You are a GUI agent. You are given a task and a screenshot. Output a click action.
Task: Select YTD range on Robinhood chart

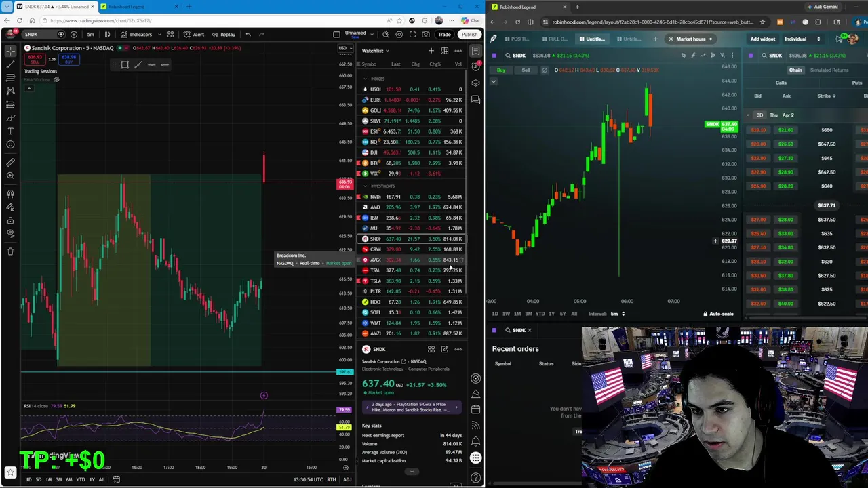click(x=540, y=314)
